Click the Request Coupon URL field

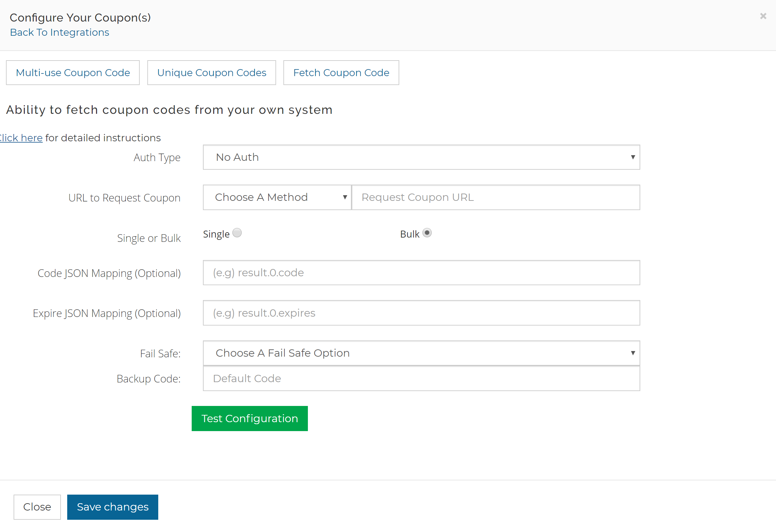pos(496,197)
